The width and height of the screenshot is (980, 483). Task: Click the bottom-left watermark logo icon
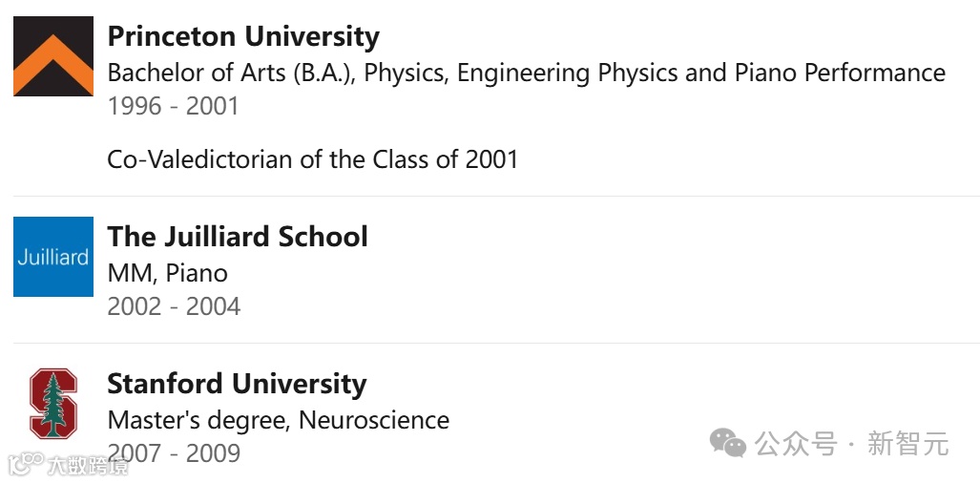tap(25, 464)
